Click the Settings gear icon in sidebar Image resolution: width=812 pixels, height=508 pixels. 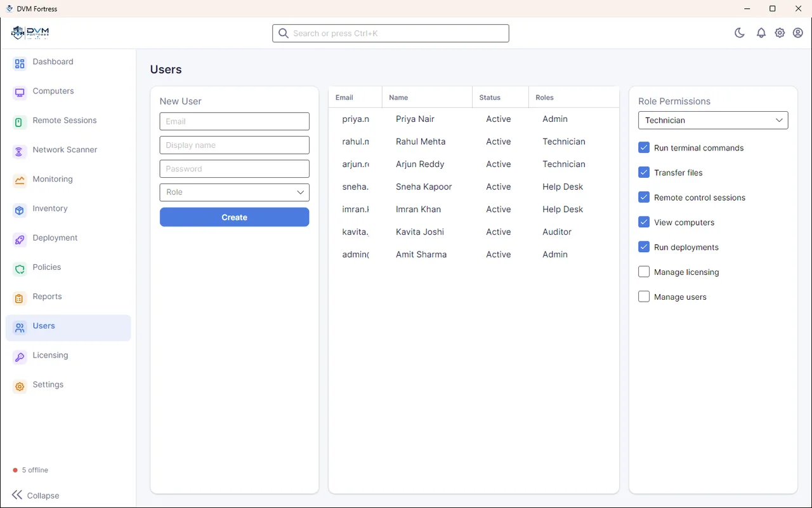(x=20, y=386)
